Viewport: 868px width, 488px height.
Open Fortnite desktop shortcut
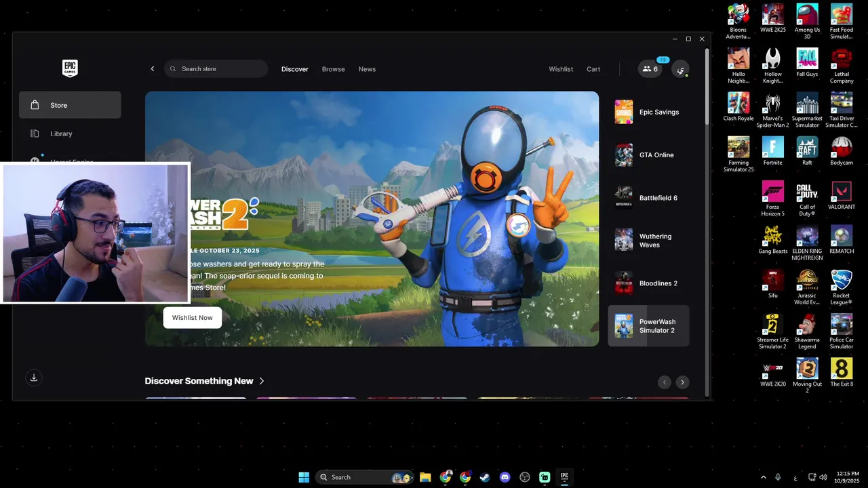(773, 151)
